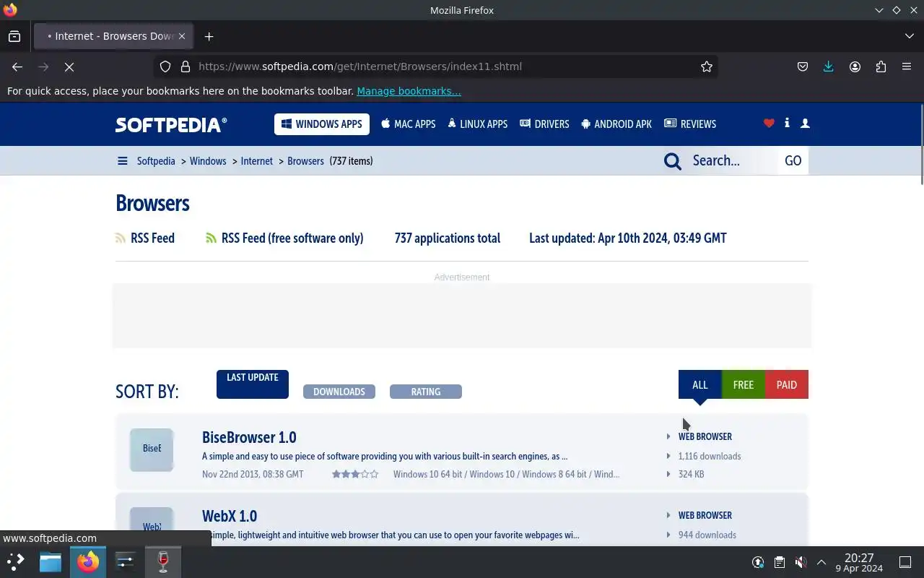Open the Reviews section
The width and height of the screenshot is (924, 578).
(x=690, y=124)
